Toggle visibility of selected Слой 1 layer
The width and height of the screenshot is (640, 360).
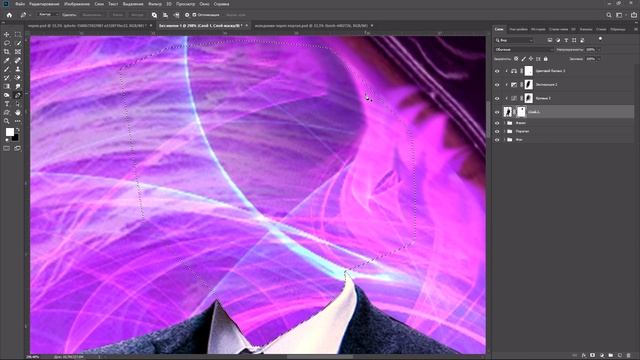click(x=497, y=112)
